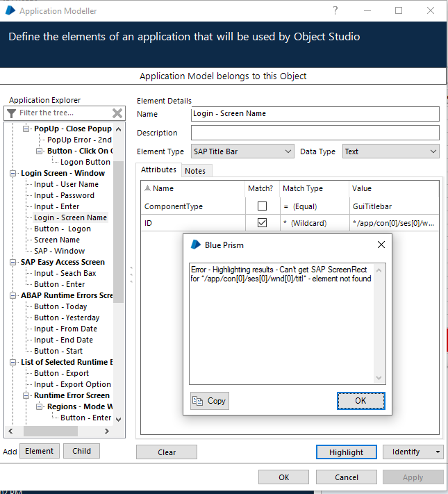Click the Description input field
Viewport: 448px width, 494px height.
click(x=315, y=133)
